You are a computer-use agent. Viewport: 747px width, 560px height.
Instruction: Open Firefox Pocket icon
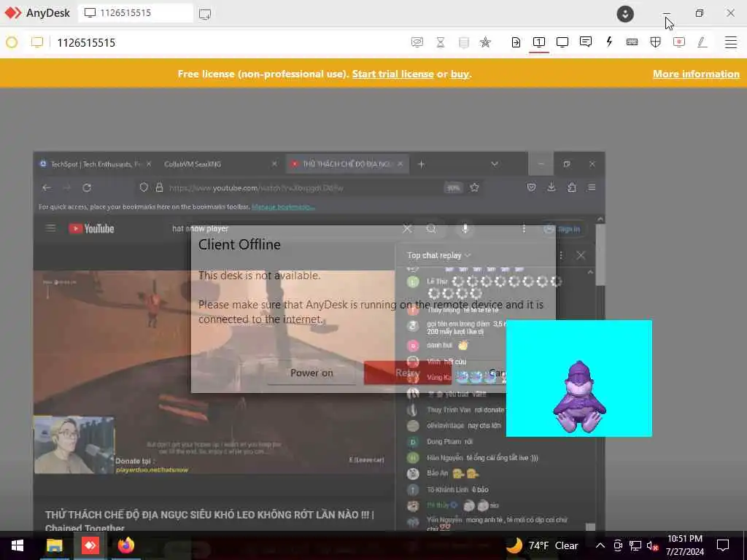coord(531,187)
